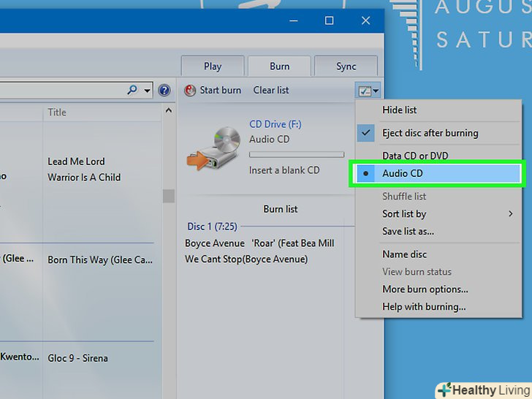Viewport: 532px width, 399px height.
Task: Select Born This Way (Glee Ca... track
Action: tap(100, 260)
